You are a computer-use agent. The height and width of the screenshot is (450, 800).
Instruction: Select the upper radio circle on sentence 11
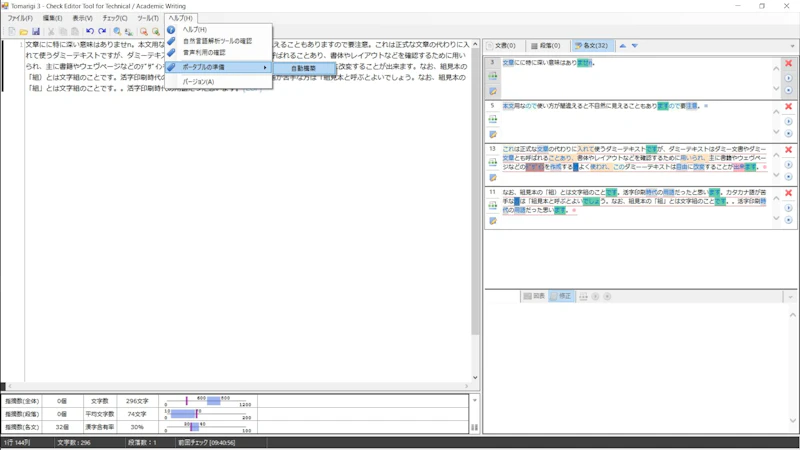coord(788,208)
